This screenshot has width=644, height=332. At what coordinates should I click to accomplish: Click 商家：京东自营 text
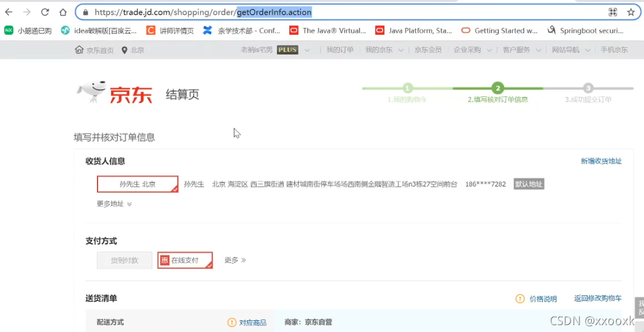[x=308, y=323]
